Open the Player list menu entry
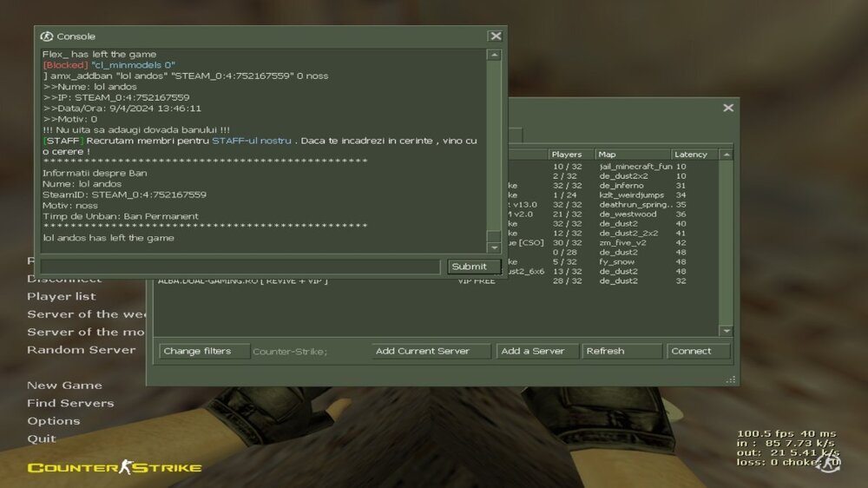This screenshot has width=868, height=488. (61, 296)
